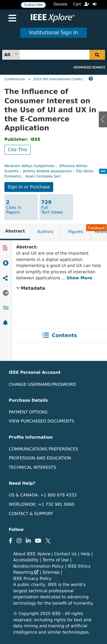The height and width of the screenshot is (644, 107).
Task: Open the hamburger navigation menu
Action: coord(12,18)
